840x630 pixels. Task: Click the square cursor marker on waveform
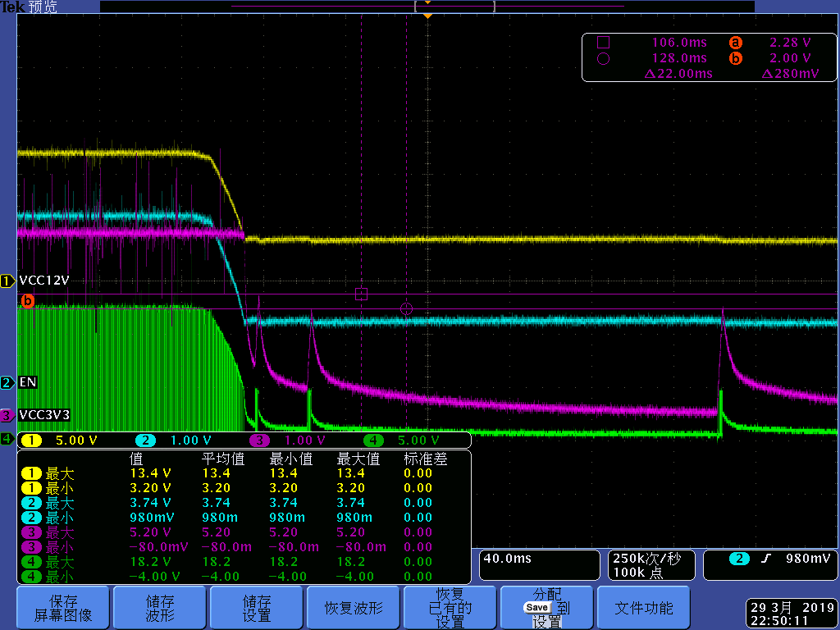pyautogui.click(x=361, y=294)
